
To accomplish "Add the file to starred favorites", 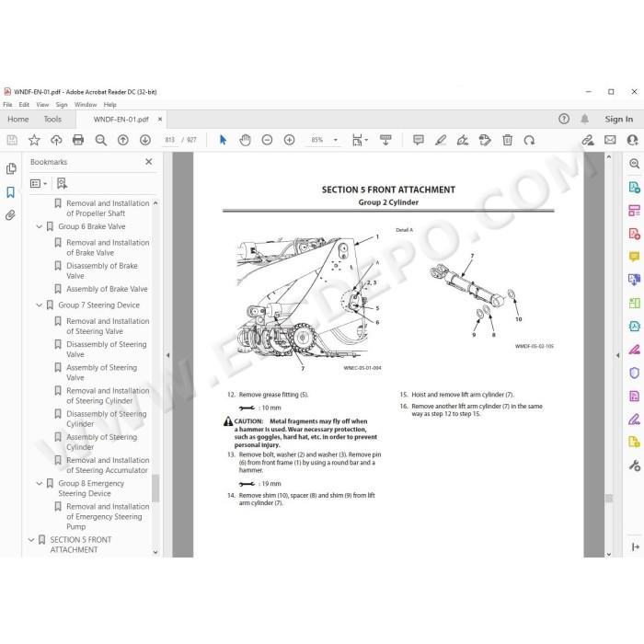I will (34, 140).
